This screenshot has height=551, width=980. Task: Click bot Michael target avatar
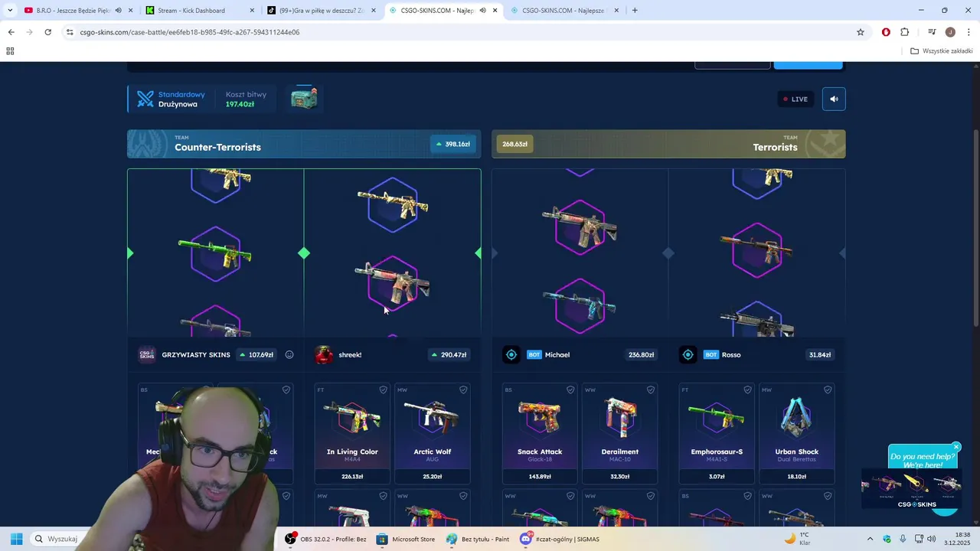click(x=511, y=354)
